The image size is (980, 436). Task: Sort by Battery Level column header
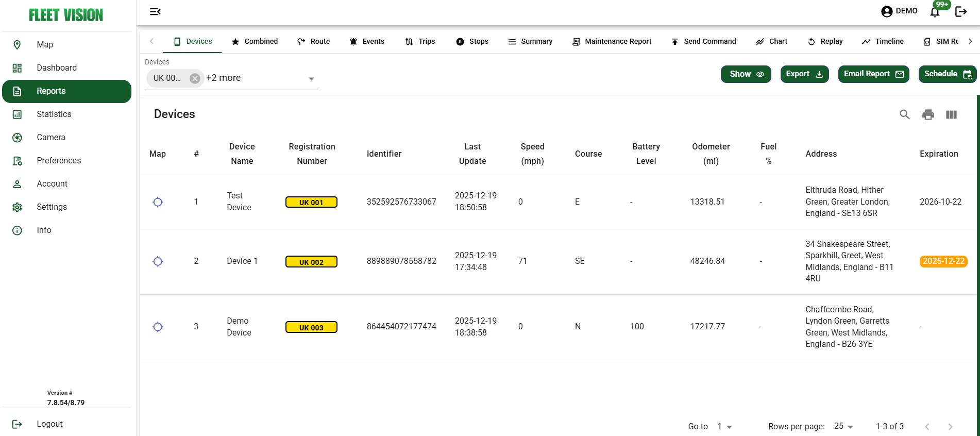tap(646, 154)
